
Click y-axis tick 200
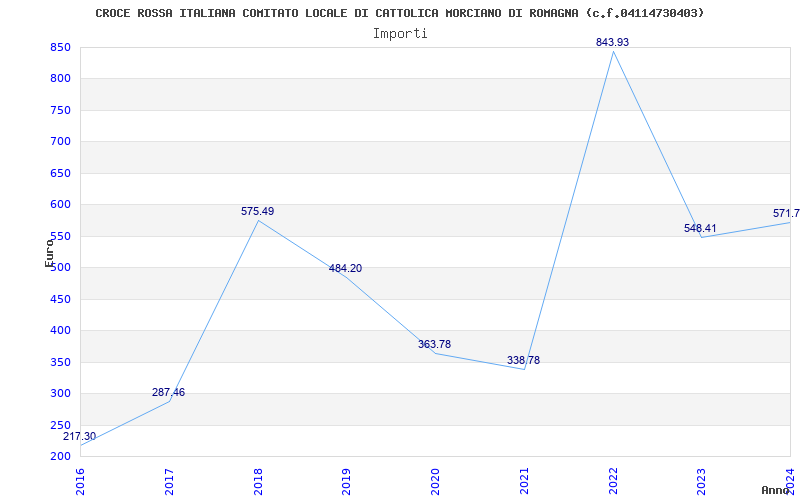(x=60, y=456)
